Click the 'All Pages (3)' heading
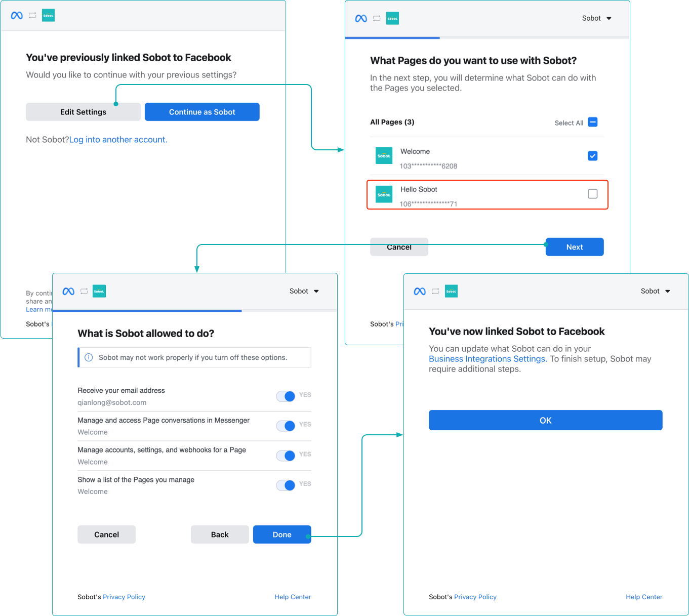The height and width of the screenshot is (616, 689). tap(392, 122)
